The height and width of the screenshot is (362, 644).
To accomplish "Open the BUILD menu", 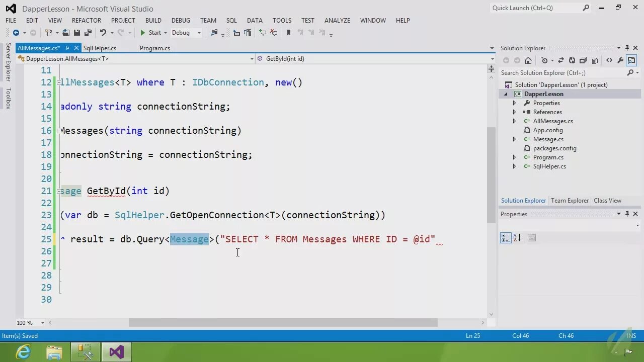I will pos(153,21).
